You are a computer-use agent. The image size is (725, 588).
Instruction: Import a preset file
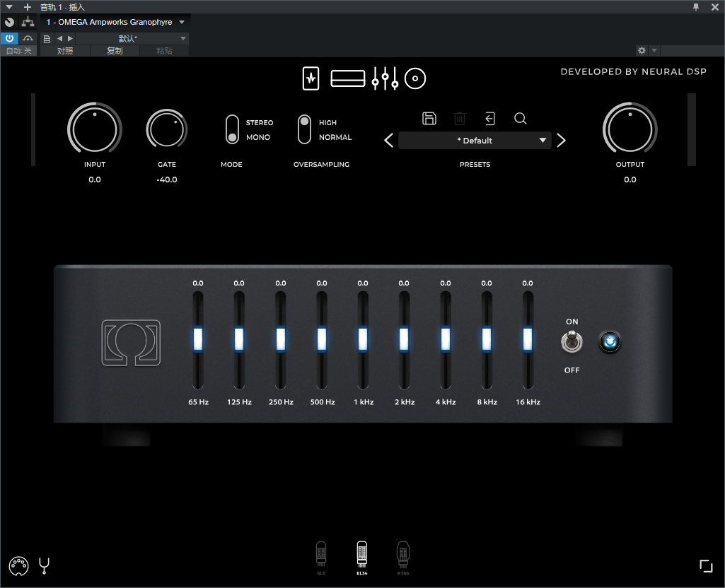pos(490,118)
